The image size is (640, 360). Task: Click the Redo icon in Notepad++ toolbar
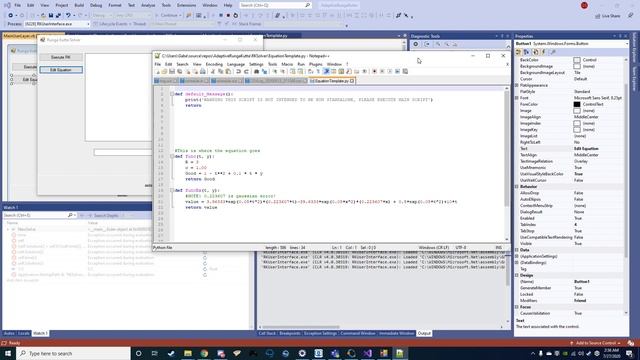click(246, 71)
